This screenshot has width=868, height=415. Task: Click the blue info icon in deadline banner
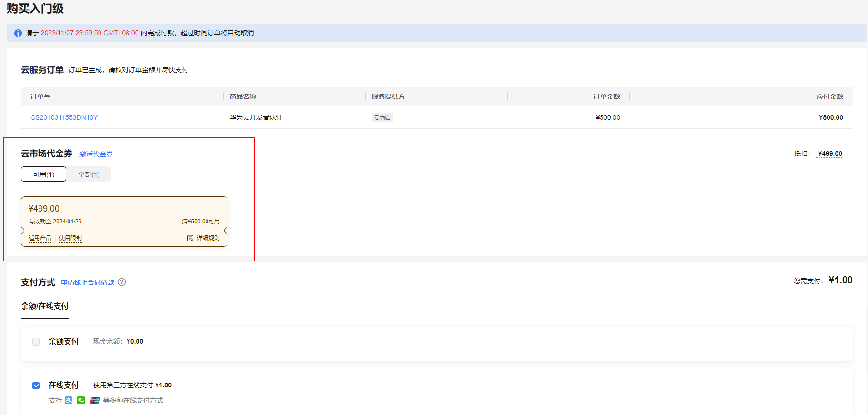(18, 33)
